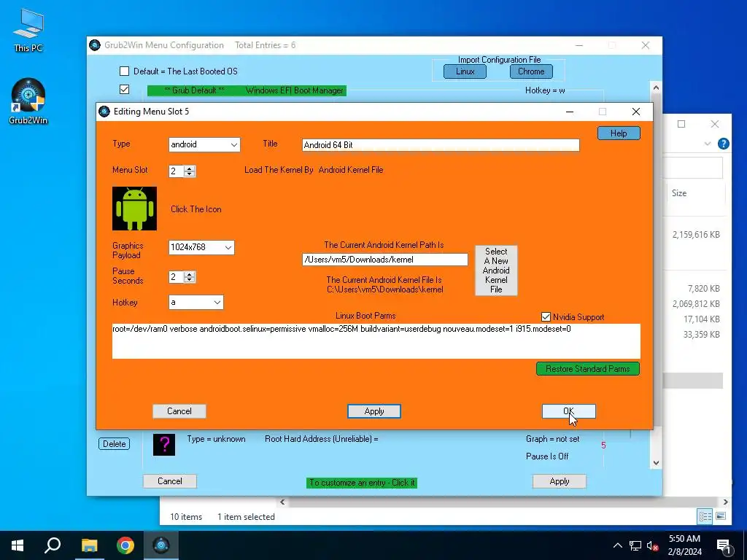Click taskbar clock showing 5:50 AM
The height and width of the screenshot is (560, 747).
point(684,545)
